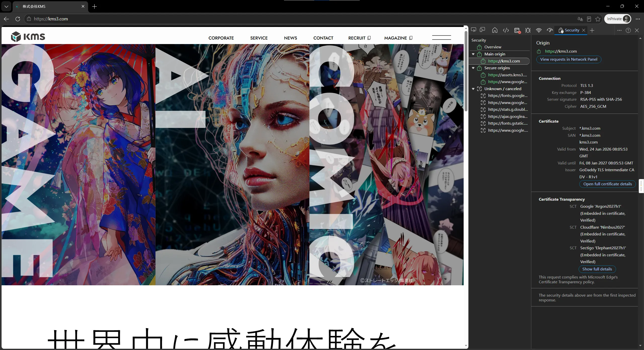
Task: Click the KMS logo on the website
Action: (x=28, y=37)
